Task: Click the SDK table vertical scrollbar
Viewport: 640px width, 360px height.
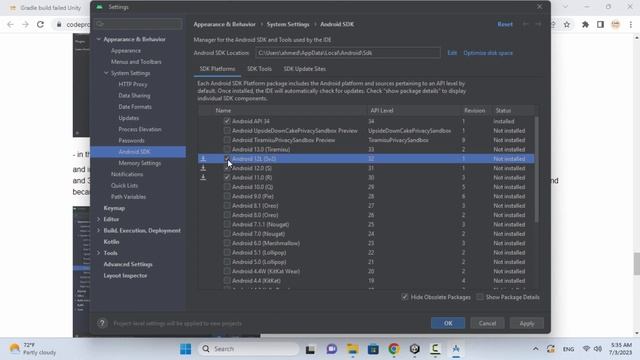Action: coord(536,169)
